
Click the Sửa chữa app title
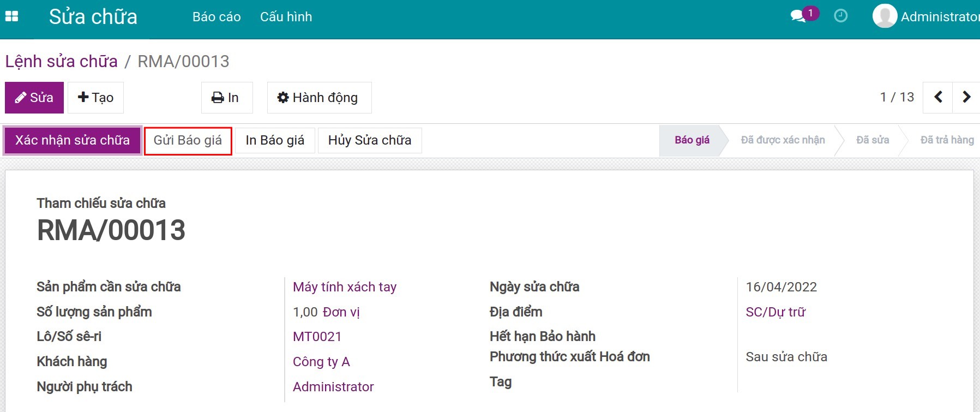click(93, 17)
